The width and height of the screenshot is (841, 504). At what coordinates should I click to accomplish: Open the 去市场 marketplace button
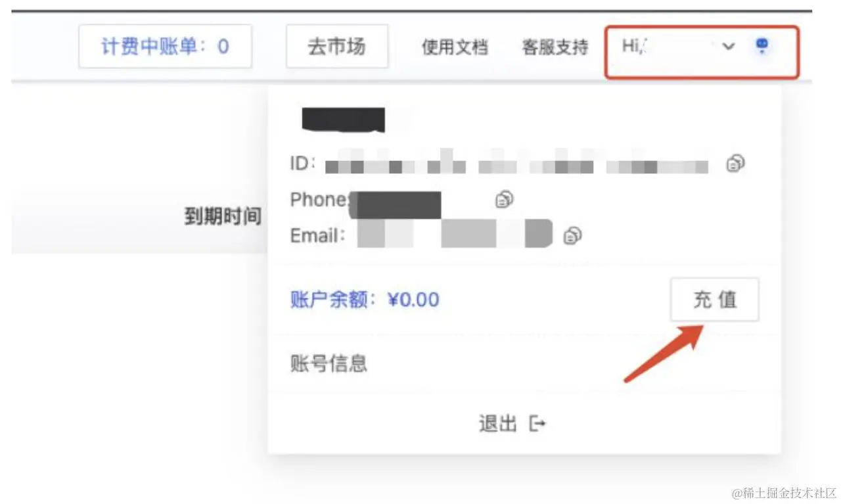[337, 47]
